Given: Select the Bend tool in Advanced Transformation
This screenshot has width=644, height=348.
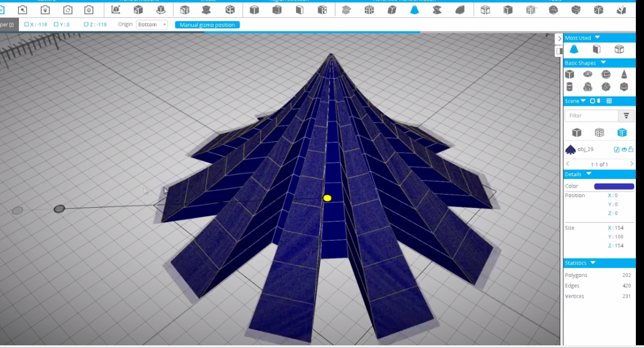Looking at the screenshot, I should pyautogui.click(x=460, y=10).
